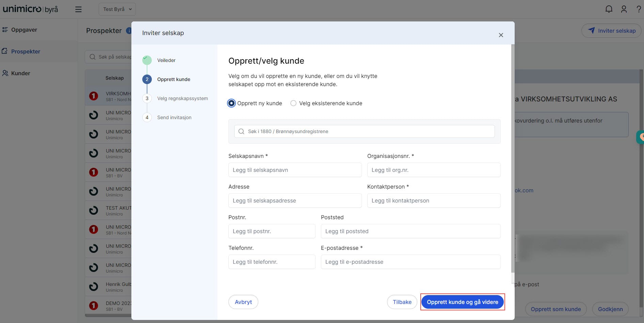Click the help question mark icon
644x323 pixels.
639,9
